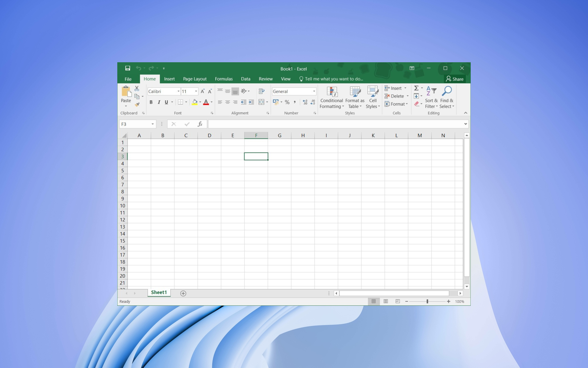Click the Insert tab

click(x=169, y=79)
